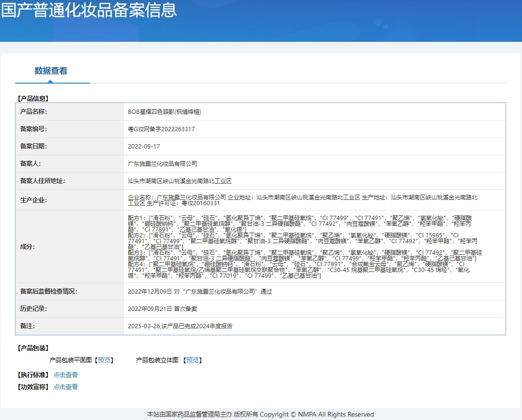Image resolution: width=522 pixels, height=420 pixels.
Task: Select the 数据查看 tab
Action: point(51,71)
